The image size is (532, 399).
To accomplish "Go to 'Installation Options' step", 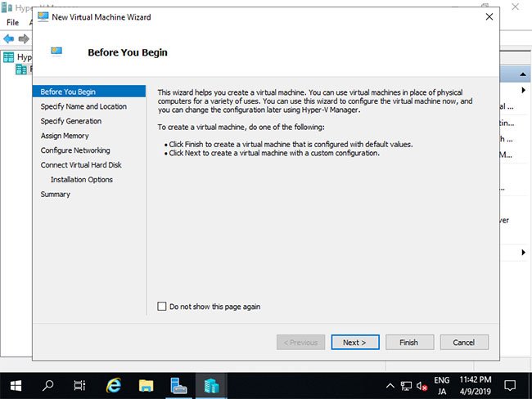I will pyautogui.click(x=81, y=180).
